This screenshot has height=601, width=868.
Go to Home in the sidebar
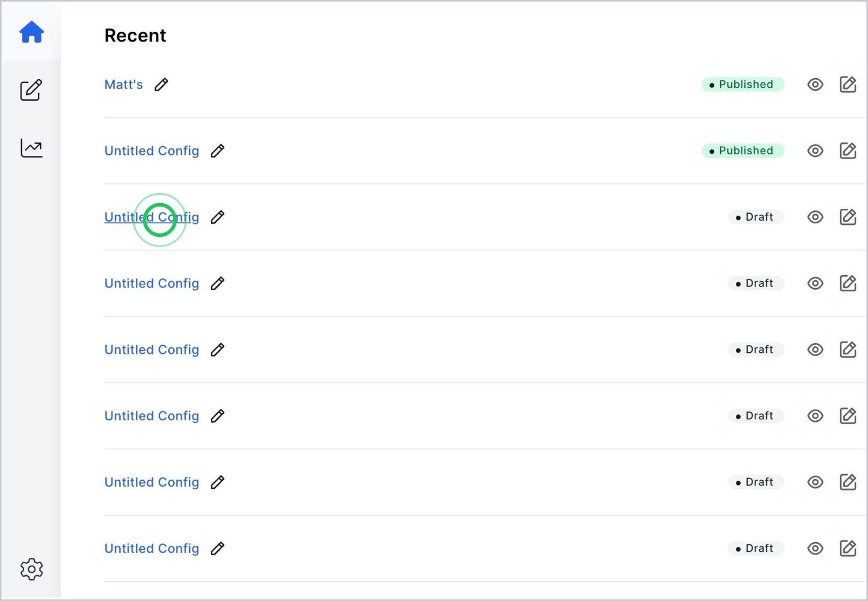(31, 32)
